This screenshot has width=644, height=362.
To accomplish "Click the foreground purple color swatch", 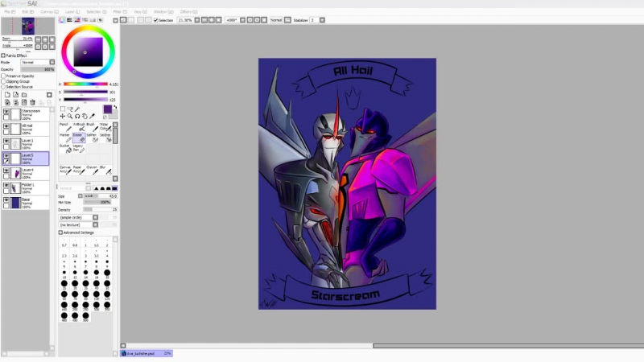I will [107, 109].
